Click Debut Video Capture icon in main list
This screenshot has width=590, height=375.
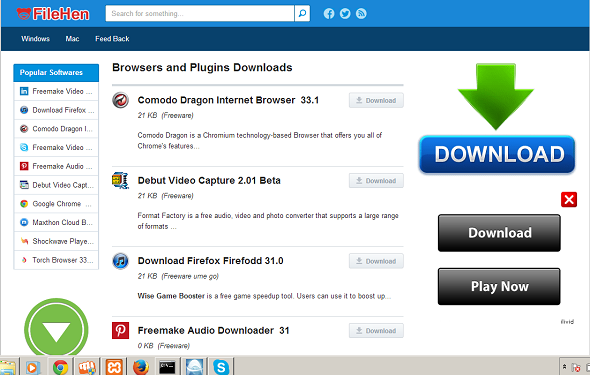[x=120, y=181]
